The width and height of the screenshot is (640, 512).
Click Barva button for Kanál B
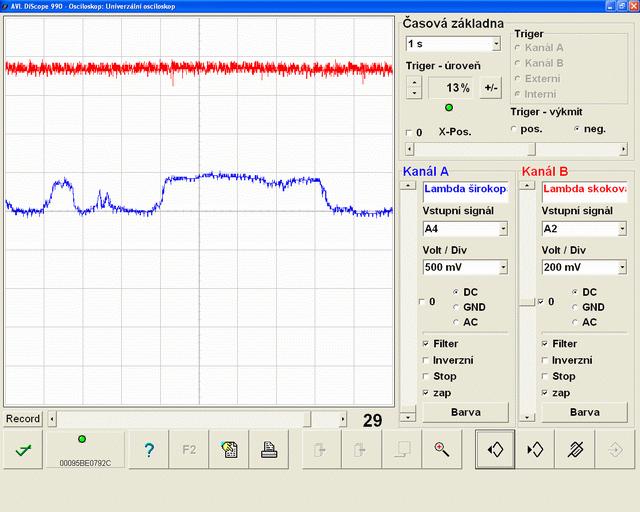pyautogui.click(x=584, y=412)
